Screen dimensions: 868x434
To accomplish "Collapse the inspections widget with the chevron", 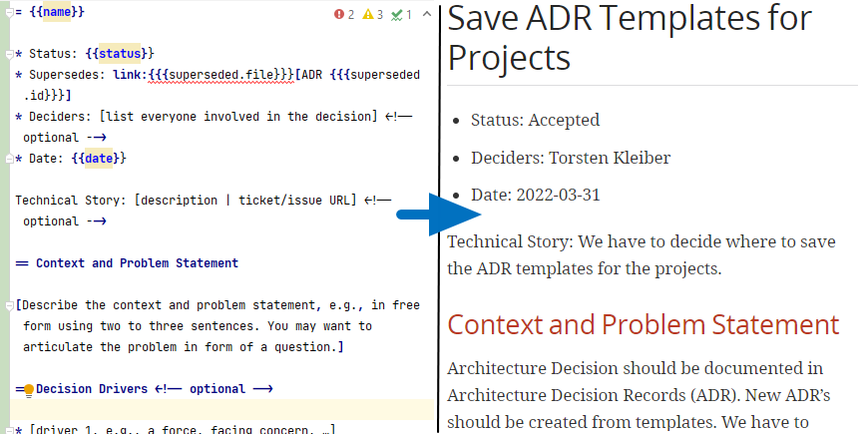I will (x=426, y=15).
